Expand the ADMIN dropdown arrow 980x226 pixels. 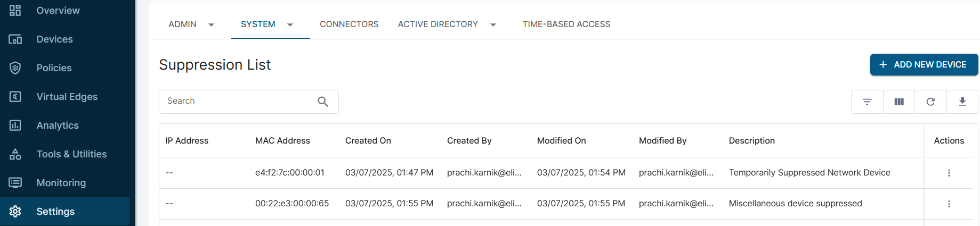click(211, 25)
